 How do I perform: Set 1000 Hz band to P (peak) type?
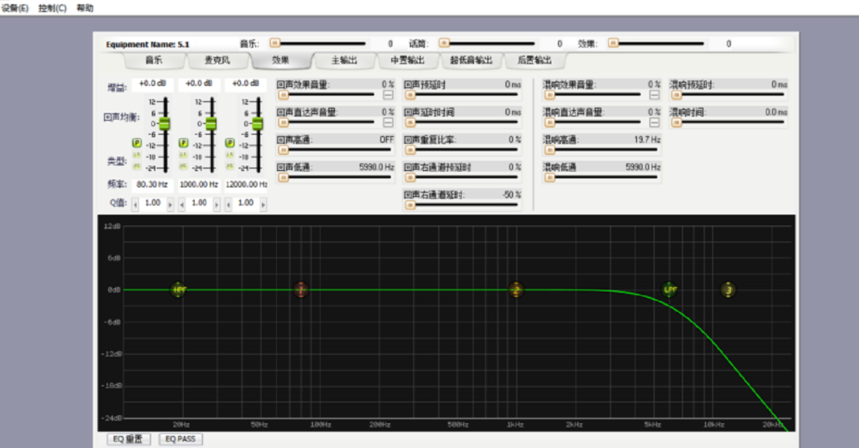click(184, 143)
